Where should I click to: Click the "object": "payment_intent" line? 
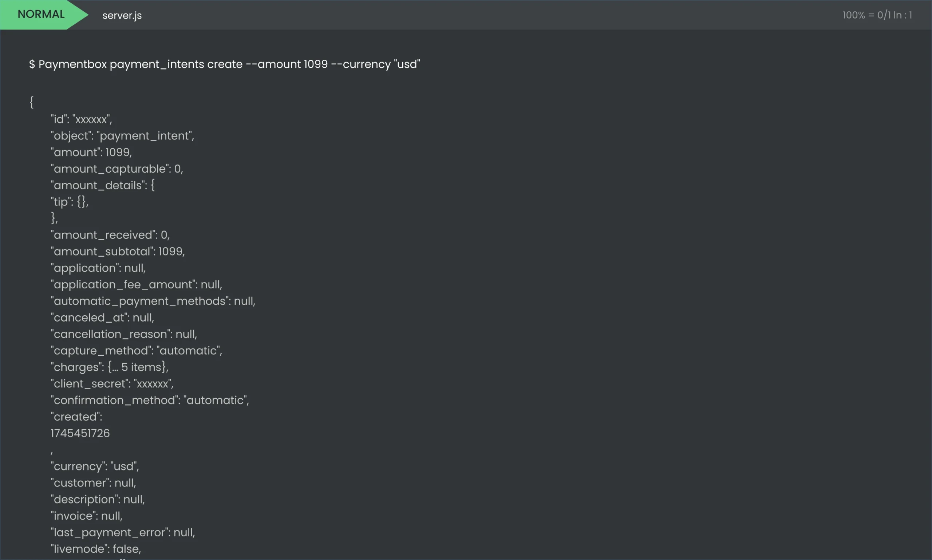click(123, 136)
